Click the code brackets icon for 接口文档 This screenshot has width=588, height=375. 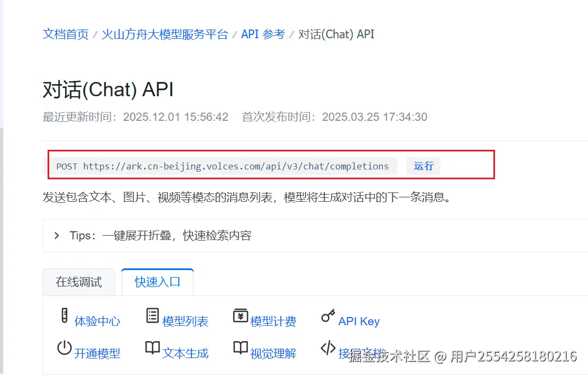(x=328, y=348)
